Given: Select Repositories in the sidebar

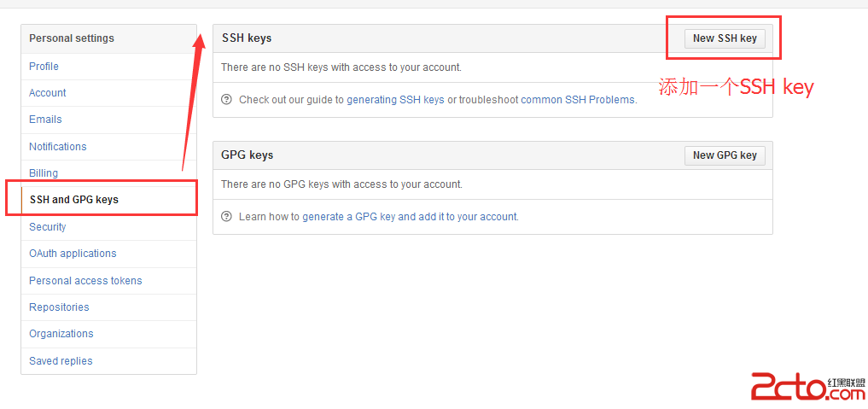Looking at the screenshot, I should tap(59, 307).
